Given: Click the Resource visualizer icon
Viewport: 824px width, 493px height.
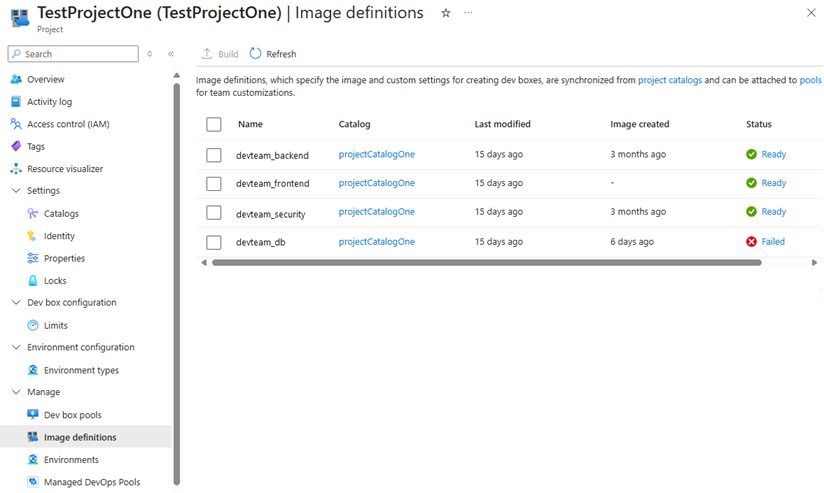Looking at the screenshot, I should click(x=15, y=169).
